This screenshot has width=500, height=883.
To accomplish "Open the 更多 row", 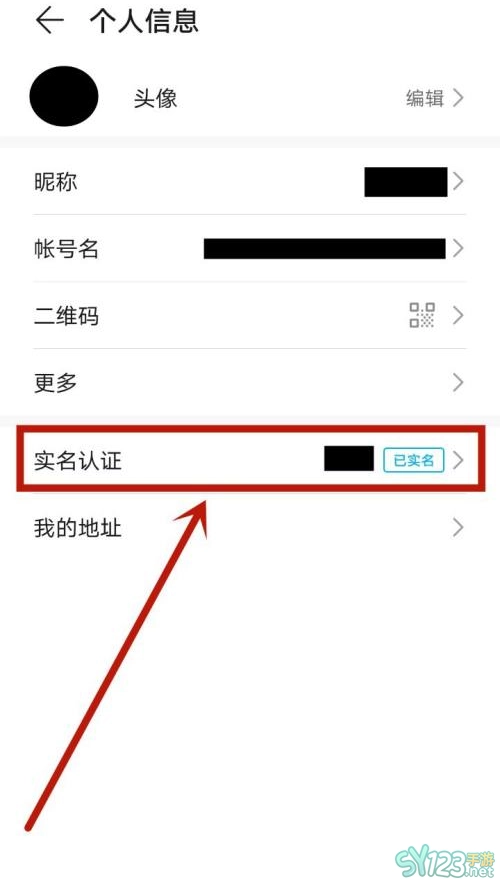I will tap(250, 382).
